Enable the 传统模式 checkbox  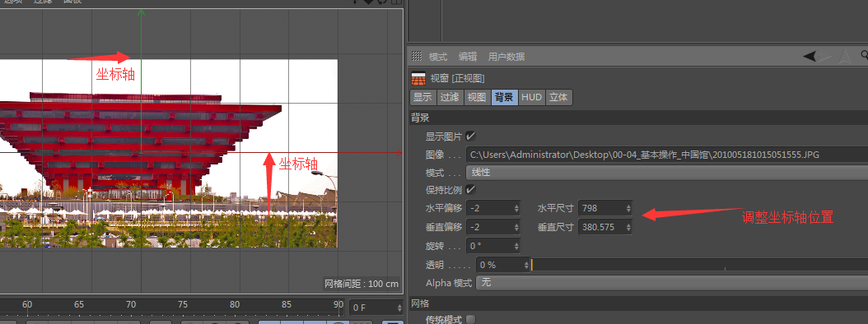pos(470,320)
